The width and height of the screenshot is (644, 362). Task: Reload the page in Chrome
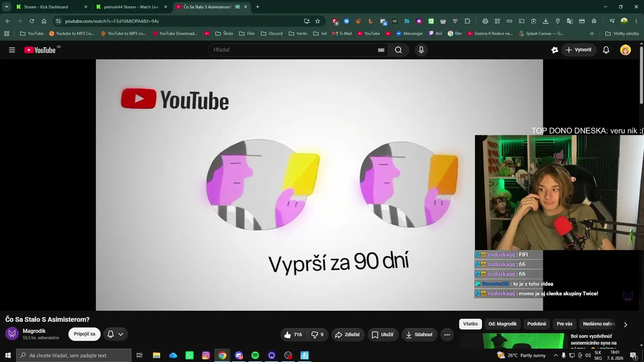tap(32, 21)
